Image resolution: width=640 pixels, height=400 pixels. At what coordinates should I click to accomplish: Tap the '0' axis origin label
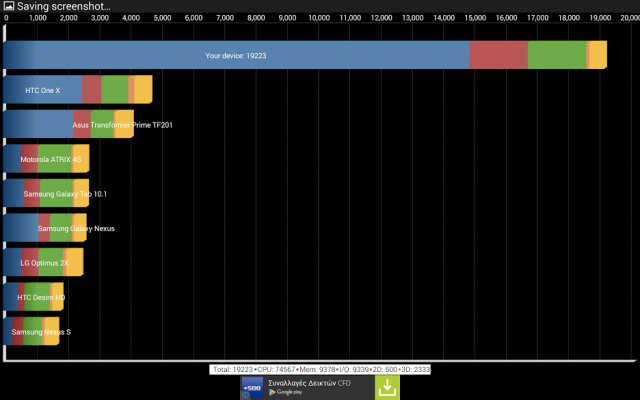[6, 18]
